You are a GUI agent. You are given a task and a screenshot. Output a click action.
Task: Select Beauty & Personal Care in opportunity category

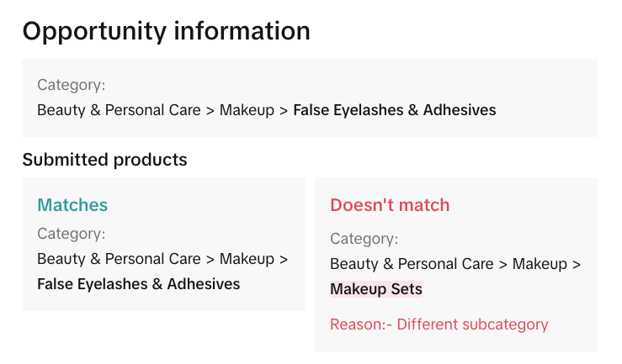click(x=119, y=110)
